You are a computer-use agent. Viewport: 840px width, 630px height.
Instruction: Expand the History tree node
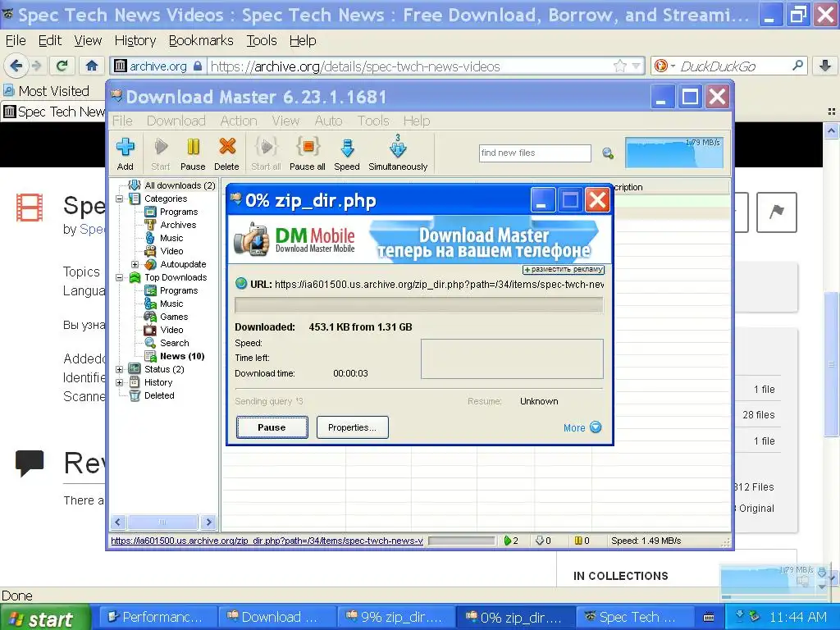point(120,382)
